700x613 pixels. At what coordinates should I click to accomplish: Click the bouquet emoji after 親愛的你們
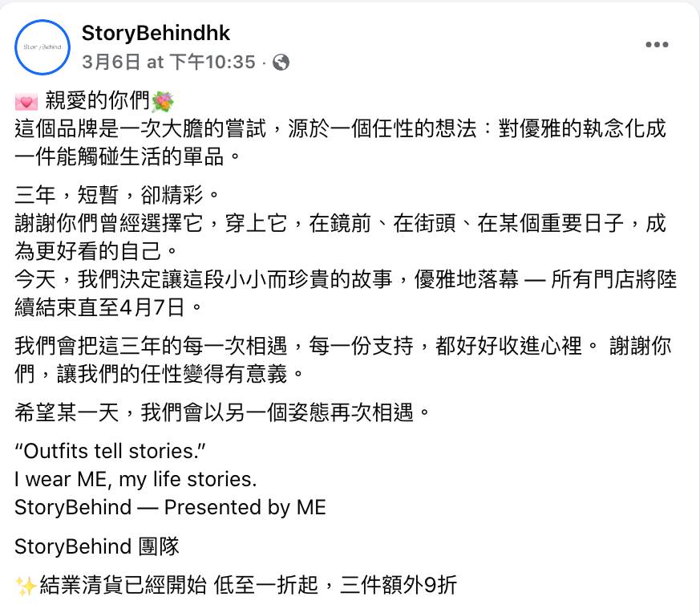(x=162, y=103)
